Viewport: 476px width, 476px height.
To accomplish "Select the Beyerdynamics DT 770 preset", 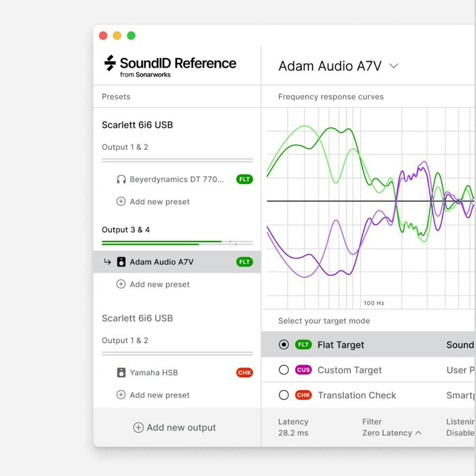I will [177, 179].
